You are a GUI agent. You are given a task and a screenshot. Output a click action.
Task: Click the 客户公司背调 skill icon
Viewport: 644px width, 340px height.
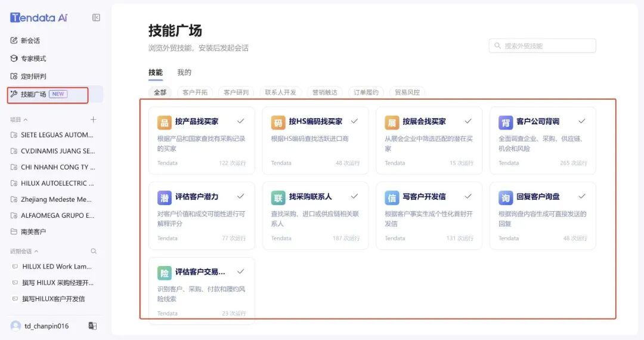(x=506, y=122)
